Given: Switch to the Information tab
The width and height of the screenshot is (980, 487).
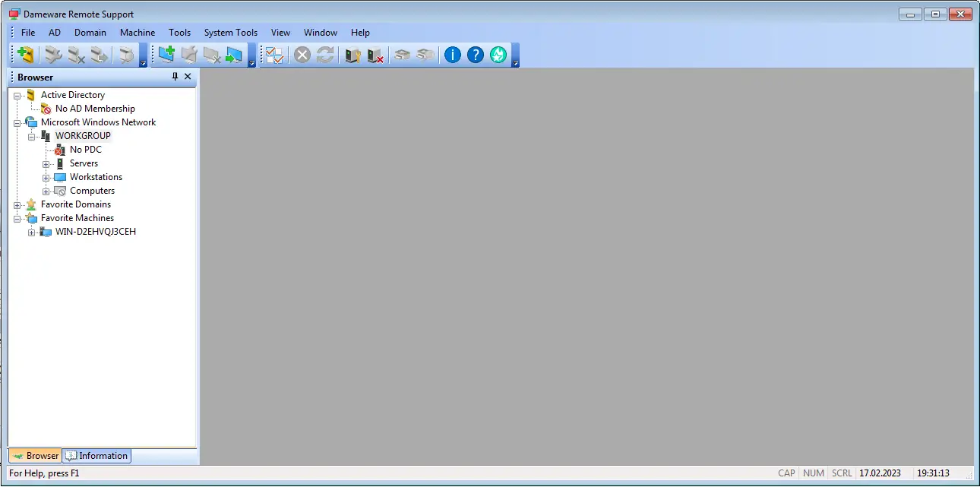Looking at the screenshot, I should 96,456.
